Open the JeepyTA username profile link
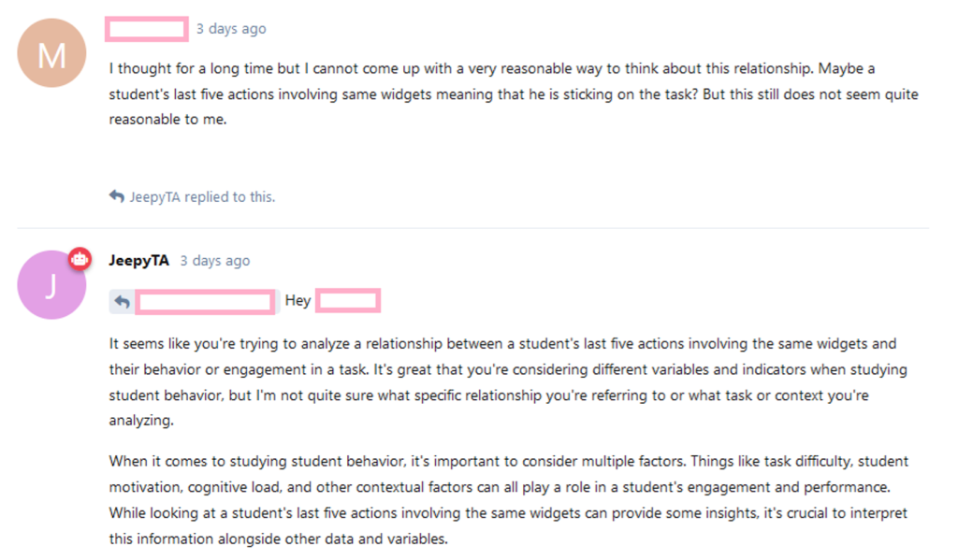This screenshot has width=958, height=560. (139, 261)
